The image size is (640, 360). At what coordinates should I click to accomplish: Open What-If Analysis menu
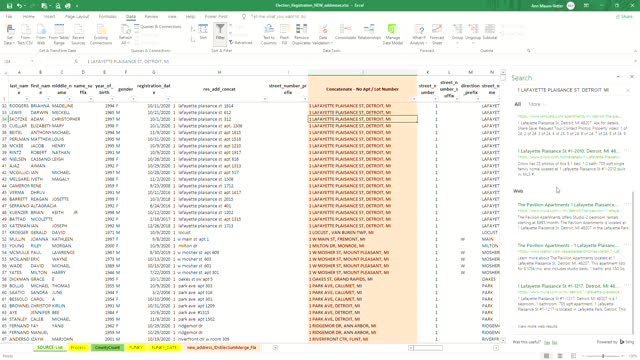coord(418,34)
